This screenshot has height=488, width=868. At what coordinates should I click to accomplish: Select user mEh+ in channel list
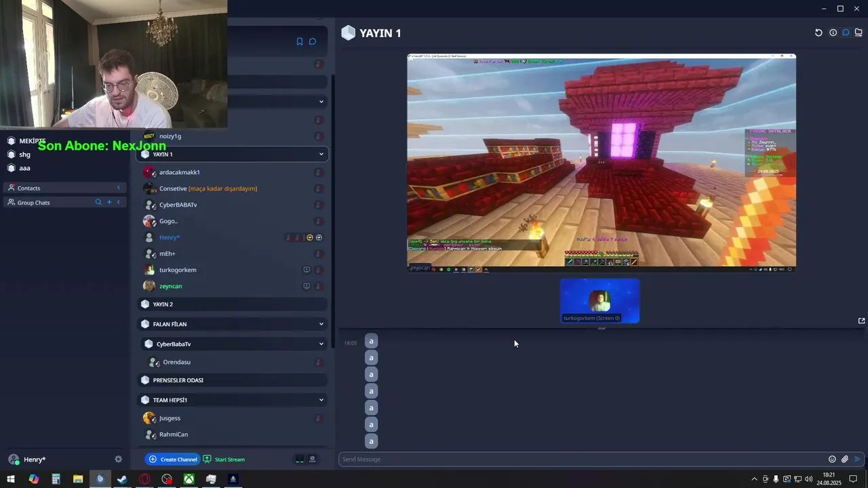167,253
